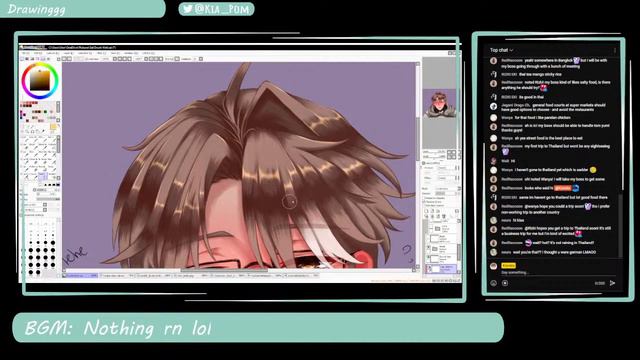Click the 'for thai food i like pandan chicken' message
Image resolution: width=640 pixels, height=360 pixels.
536,118
